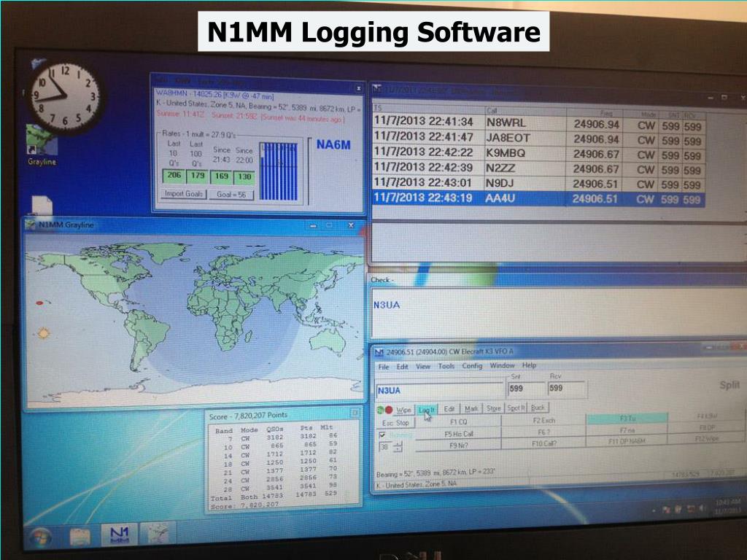747x560 pixels.
Task: Click the Mark button
Action: click(471, 408)
